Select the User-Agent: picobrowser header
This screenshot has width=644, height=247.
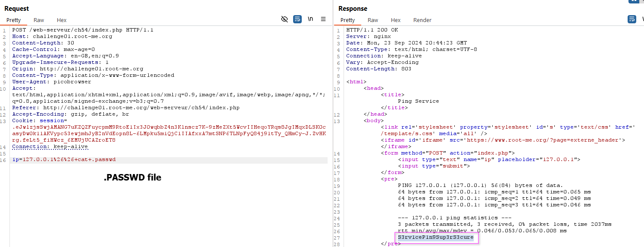coord(52,82)
